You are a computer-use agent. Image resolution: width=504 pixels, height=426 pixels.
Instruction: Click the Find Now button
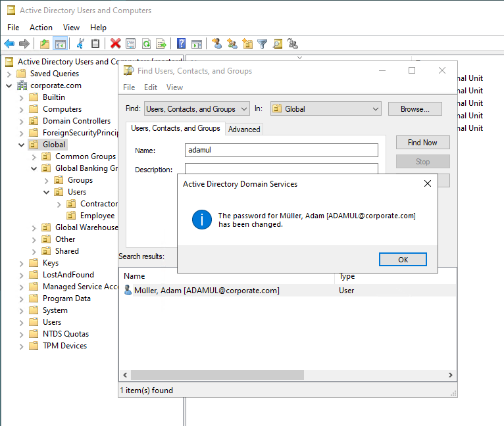click(422, 142)
